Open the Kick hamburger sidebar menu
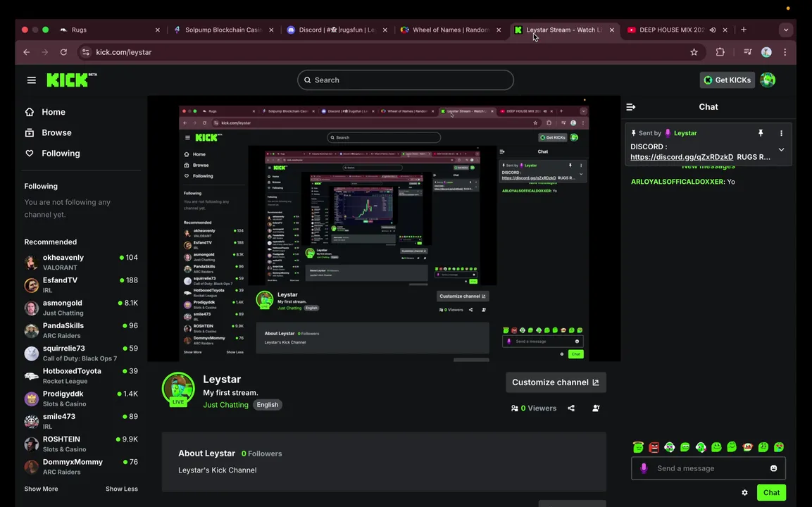 (32, 80)
